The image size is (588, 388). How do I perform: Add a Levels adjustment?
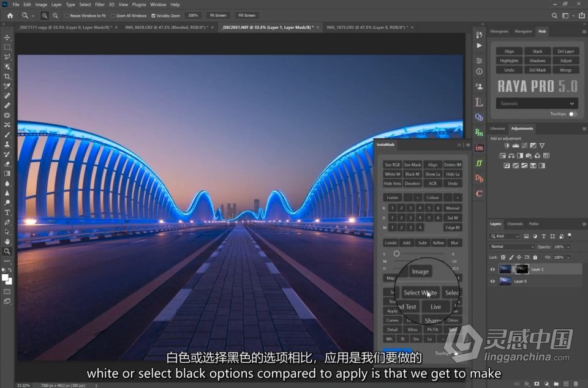(x=516, y=146)
